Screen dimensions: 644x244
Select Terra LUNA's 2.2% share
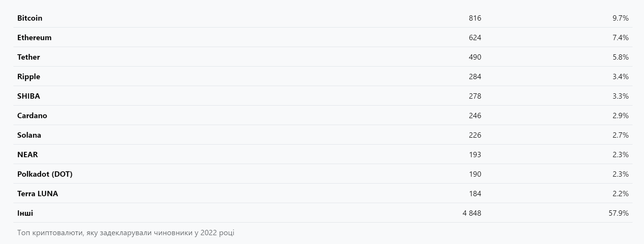click(x=620, y=194)
